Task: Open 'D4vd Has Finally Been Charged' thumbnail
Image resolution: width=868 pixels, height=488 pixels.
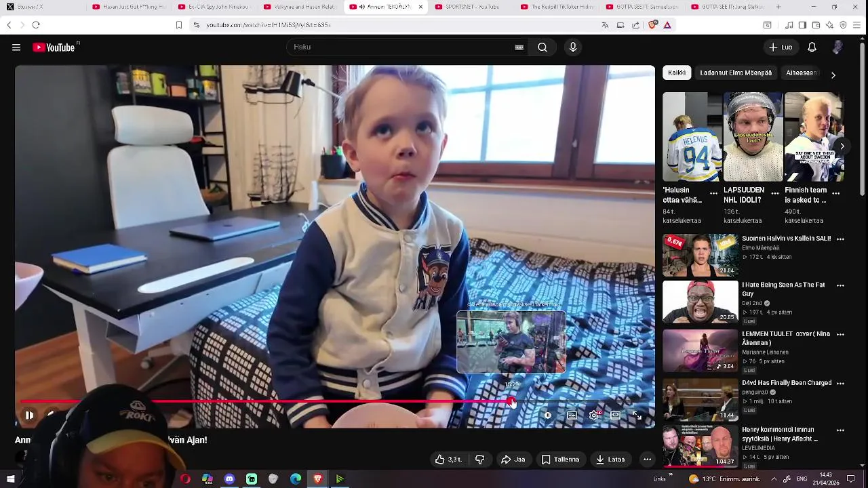Action: 700,399
